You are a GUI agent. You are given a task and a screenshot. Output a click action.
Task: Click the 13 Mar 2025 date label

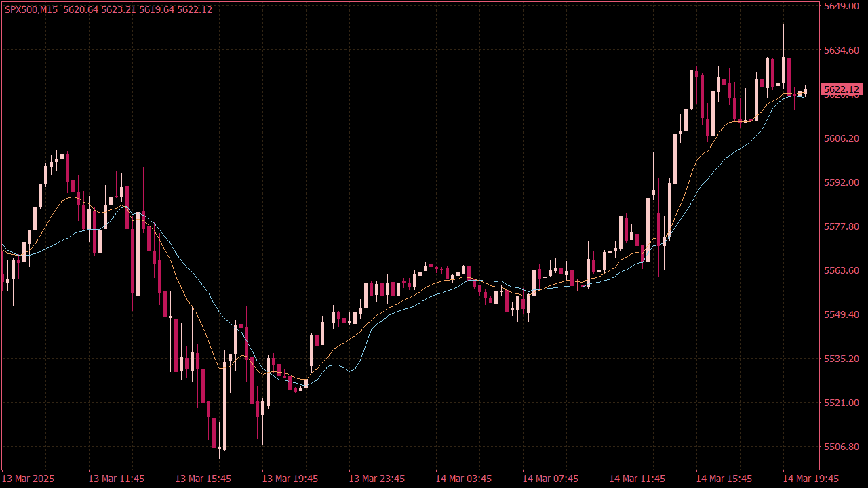point(27,479)
